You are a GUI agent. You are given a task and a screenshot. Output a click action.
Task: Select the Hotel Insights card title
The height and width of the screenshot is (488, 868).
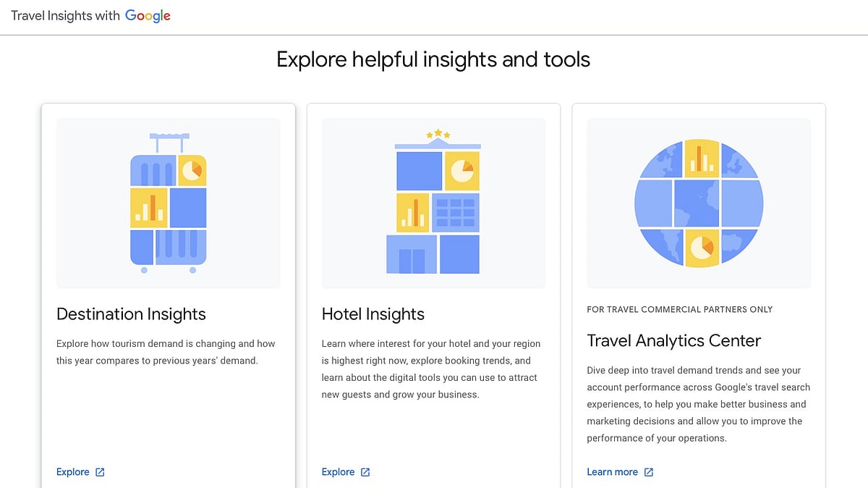[x=373, y=314]
